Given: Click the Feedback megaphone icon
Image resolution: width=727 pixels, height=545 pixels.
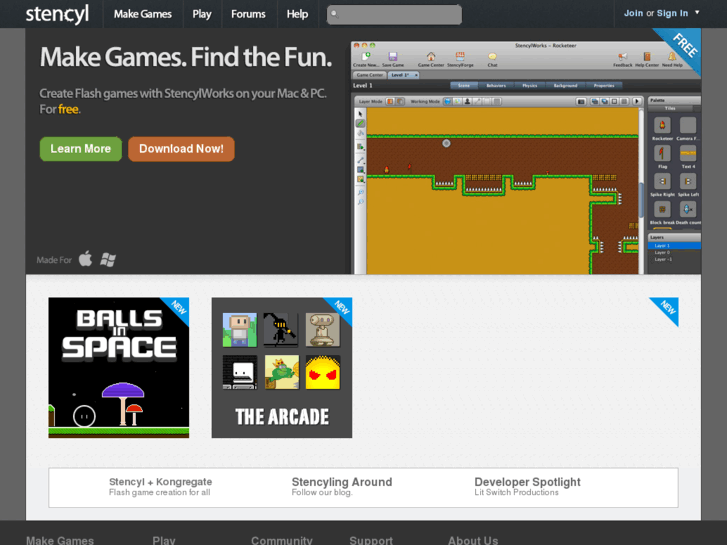Looking at the screenshot, I should pos(623,59).
